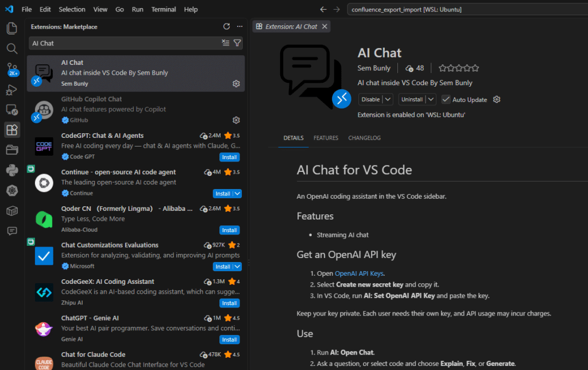Select the AI Chat extension list item
The height and width of the screenshot is (370, 588).
click(x=136, y=73)
